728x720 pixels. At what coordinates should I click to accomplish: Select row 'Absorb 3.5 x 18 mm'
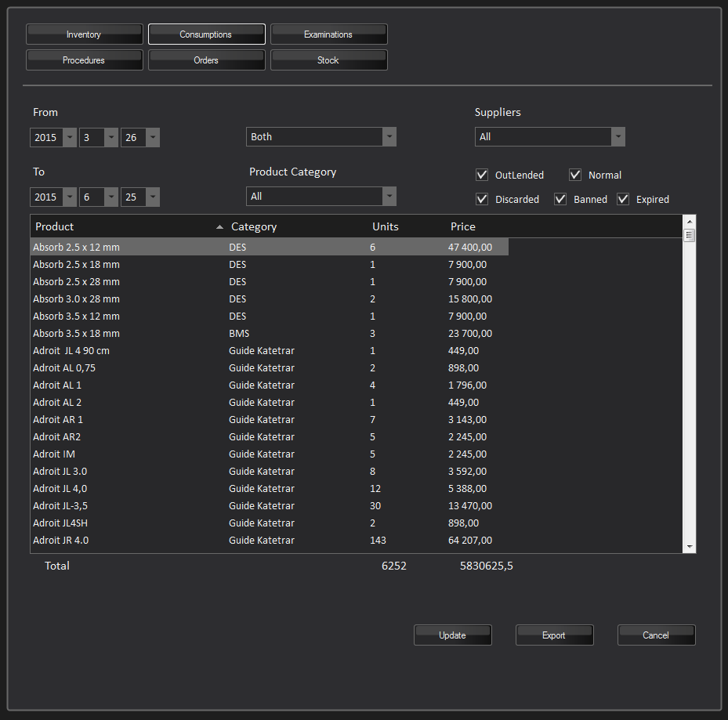tap(270, 333)
